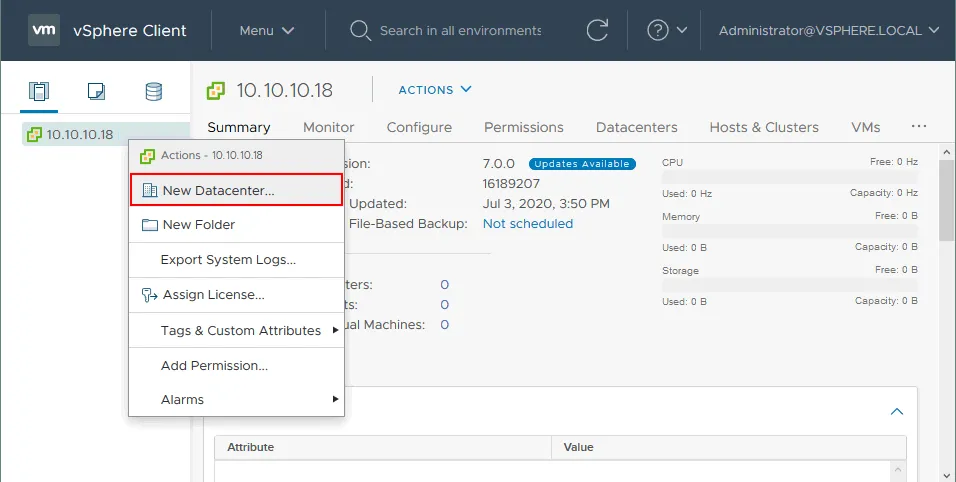Click Assign License menu option
956x482 pixels.
212,295
